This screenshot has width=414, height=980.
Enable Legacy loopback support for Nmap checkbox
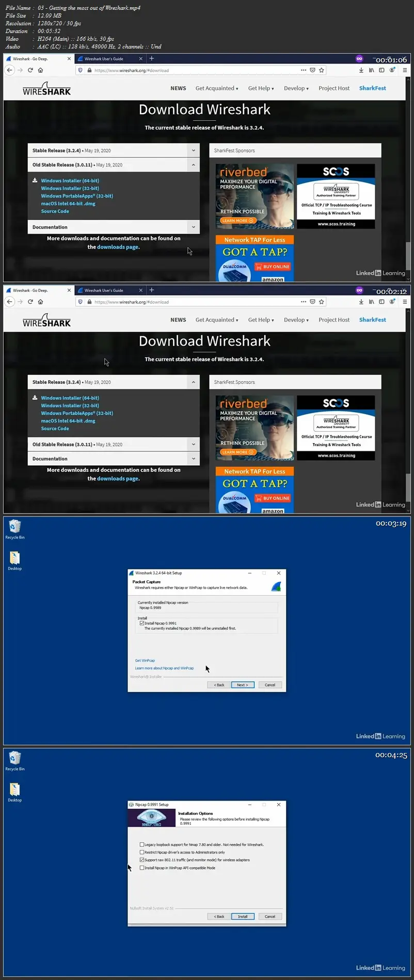click(x=142, y=845)
